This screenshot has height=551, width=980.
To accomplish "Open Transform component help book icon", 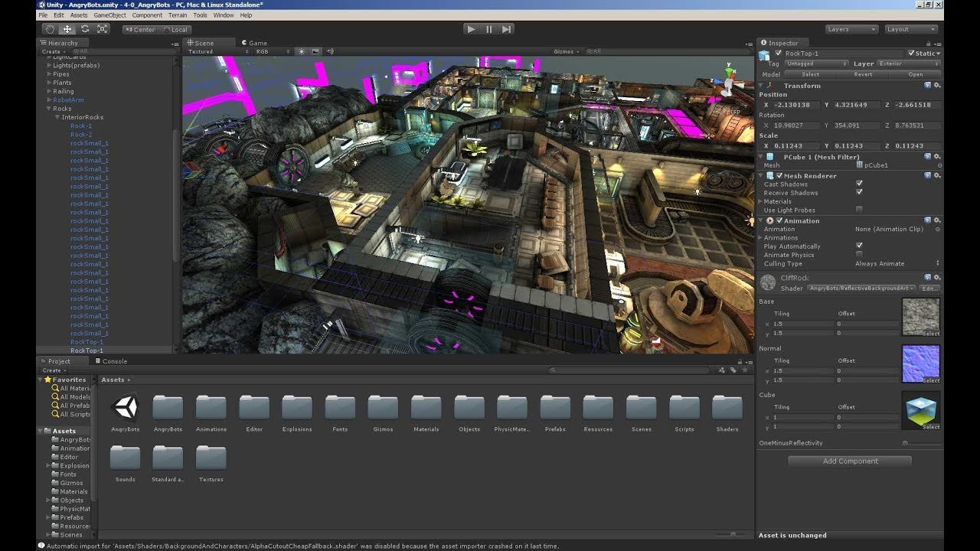I will (x=928, y=86).
